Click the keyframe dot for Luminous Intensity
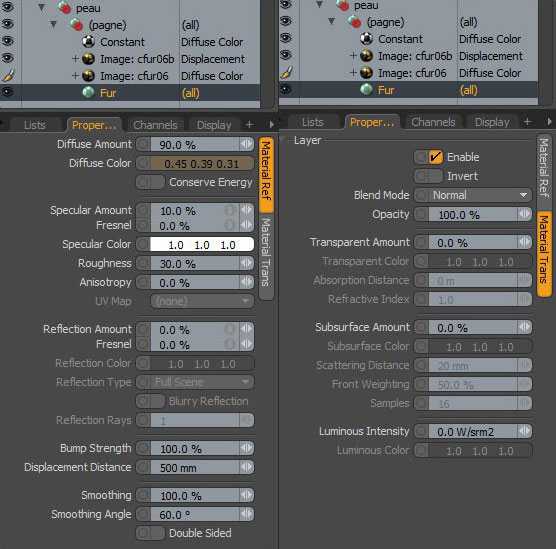The image size is (556, 549). (421, 431)
